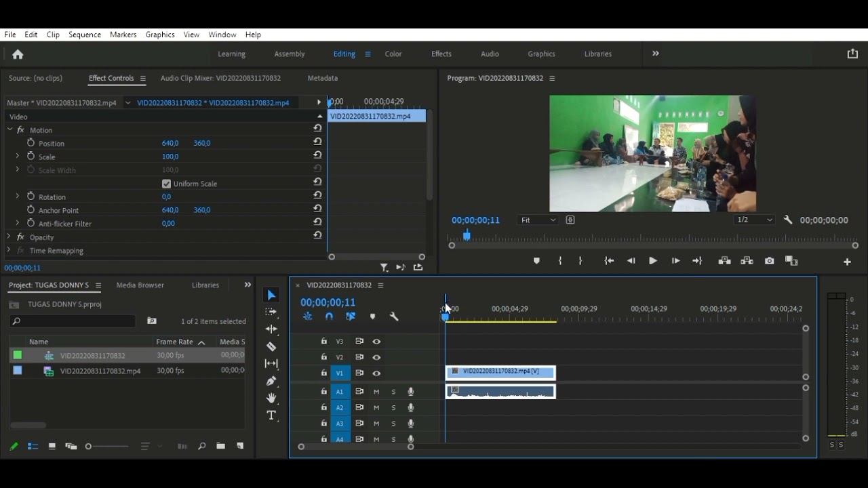868x488 pixels.
Task: Click Export Frame camera icon
Action: 769,261
